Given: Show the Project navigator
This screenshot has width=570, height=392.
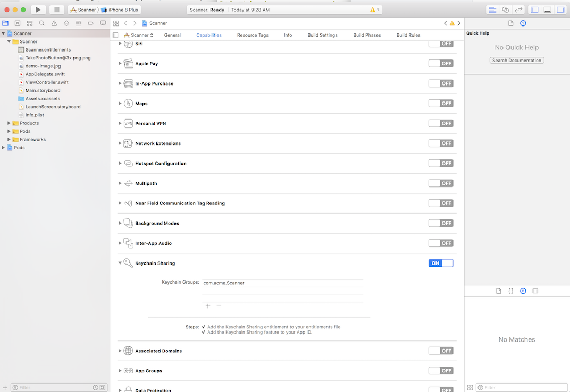Looking at the screenshot, I should click(5, 23).
